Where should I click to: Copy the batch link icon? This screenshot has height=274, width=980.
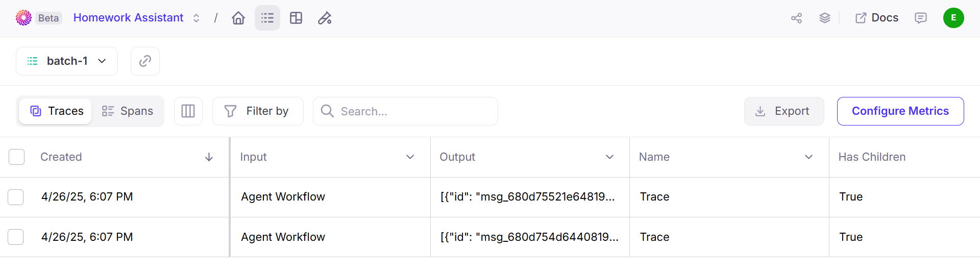(x=145, y=61)
